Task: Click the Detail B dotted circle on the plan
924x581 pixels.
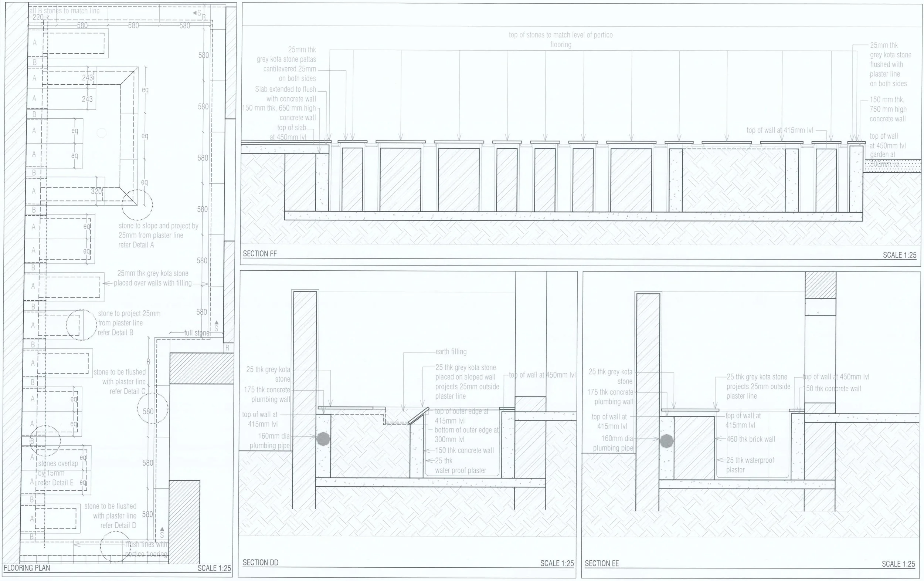Action: (81, 325)
